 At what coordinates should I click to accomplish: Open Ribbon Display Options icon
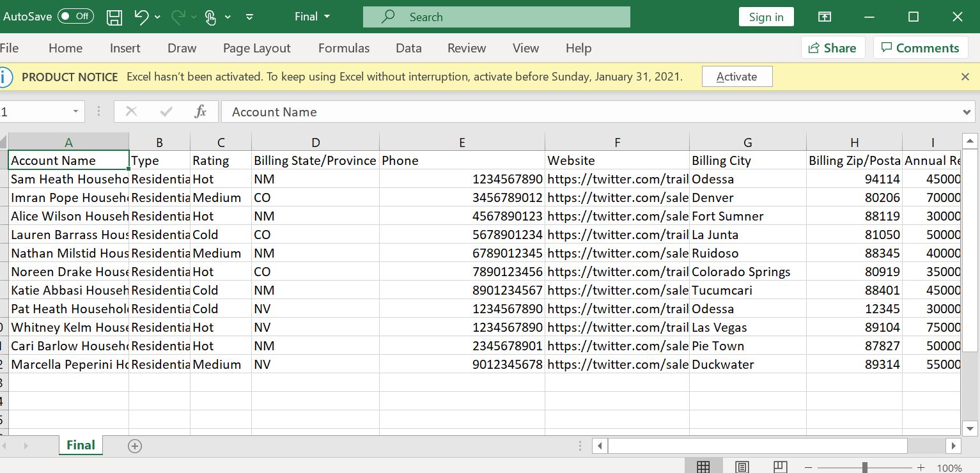point(825,17)
